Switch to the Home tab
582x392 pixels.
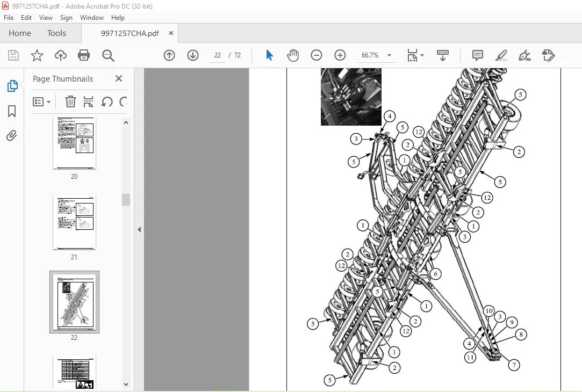(x=20, y=33)
